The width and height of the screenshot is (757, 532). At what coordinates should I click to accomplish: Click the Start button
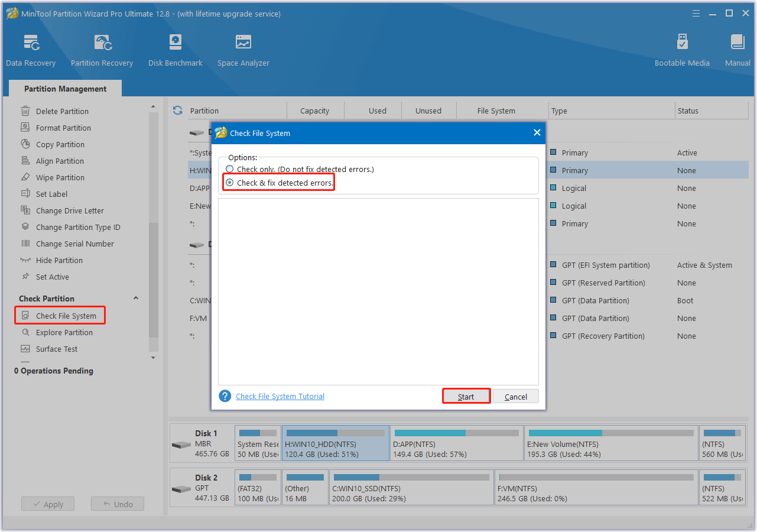click(466, 397)
